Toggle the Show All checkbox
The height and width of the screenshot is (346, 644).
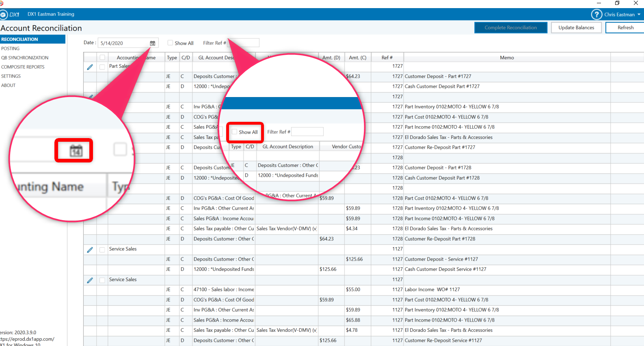pyautogui.click(x=171, y=43)
